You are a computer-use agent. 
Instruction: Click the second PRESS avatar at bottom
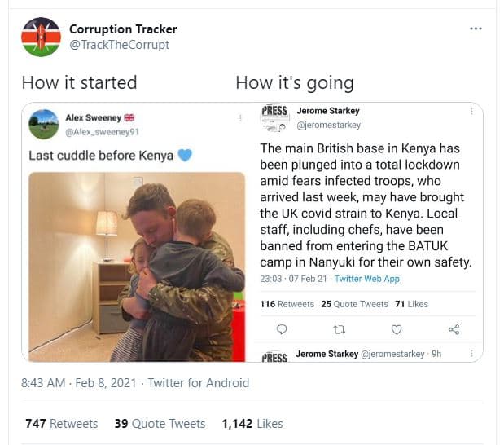(274, 355)
